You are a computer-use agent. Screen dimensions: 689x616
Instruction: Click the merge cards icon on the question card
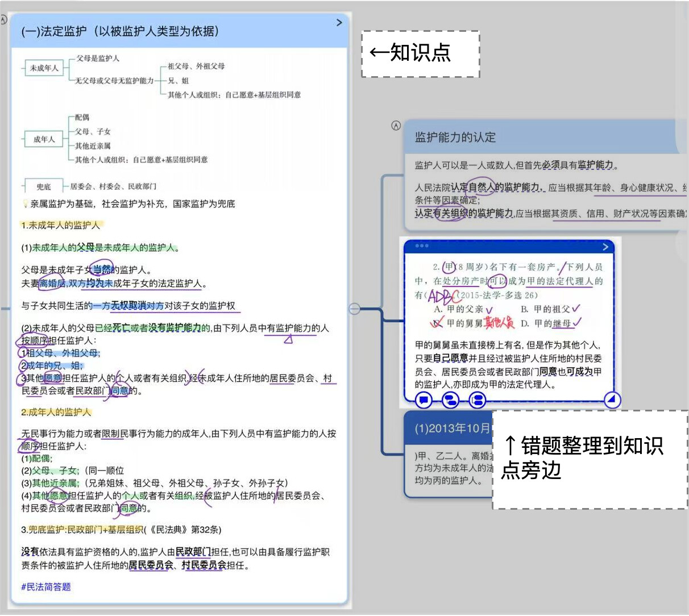[x=478, y=400]
